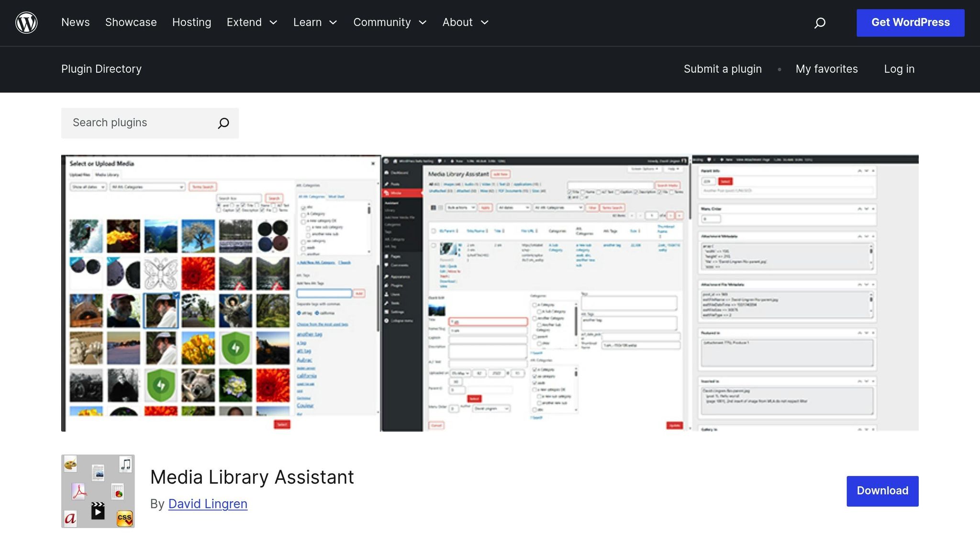Open the Hosting menu item

(191, 22)
